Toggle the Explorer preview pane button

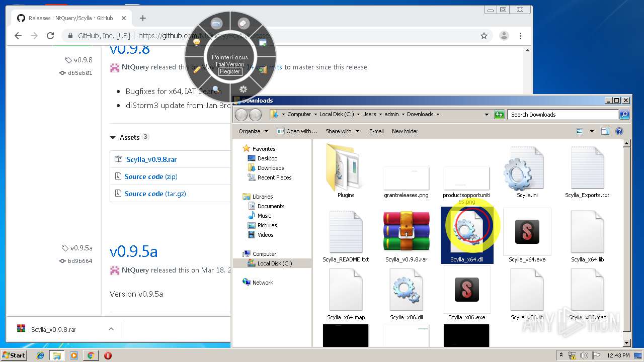(605, 131)
